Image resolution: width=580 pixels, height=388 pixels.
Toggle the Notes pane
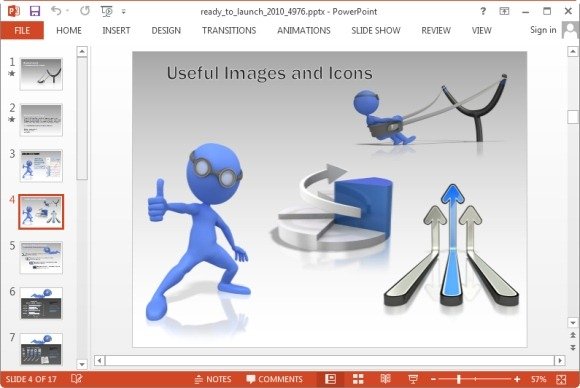[x=213, y=379]
